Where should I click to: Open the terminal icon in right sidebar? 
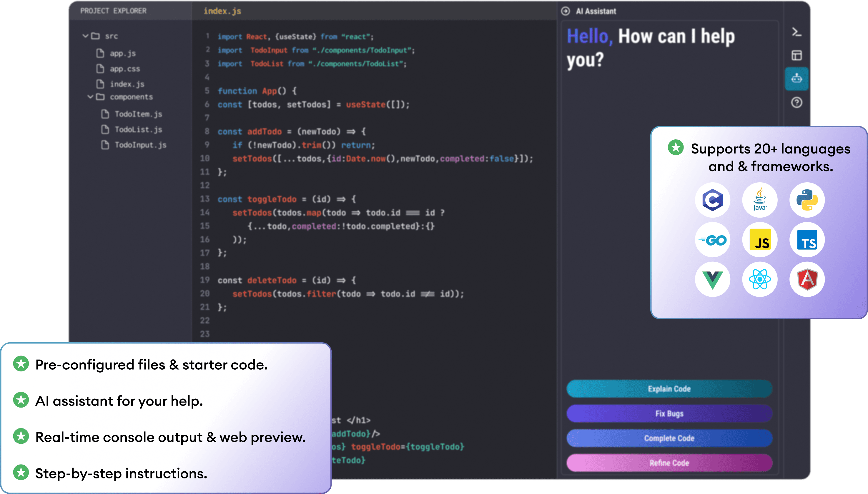pos(797,33)
